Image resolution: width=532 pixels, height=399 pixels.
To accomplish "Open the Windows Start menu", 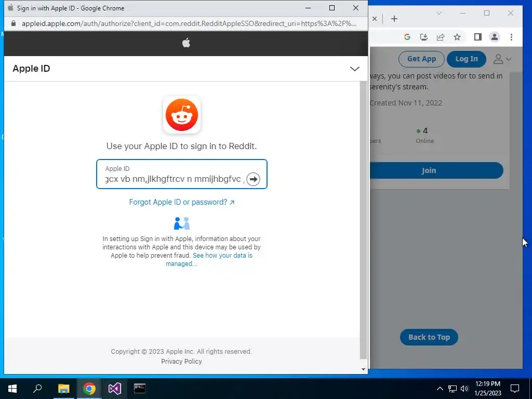I will click(x=12, y=389).
